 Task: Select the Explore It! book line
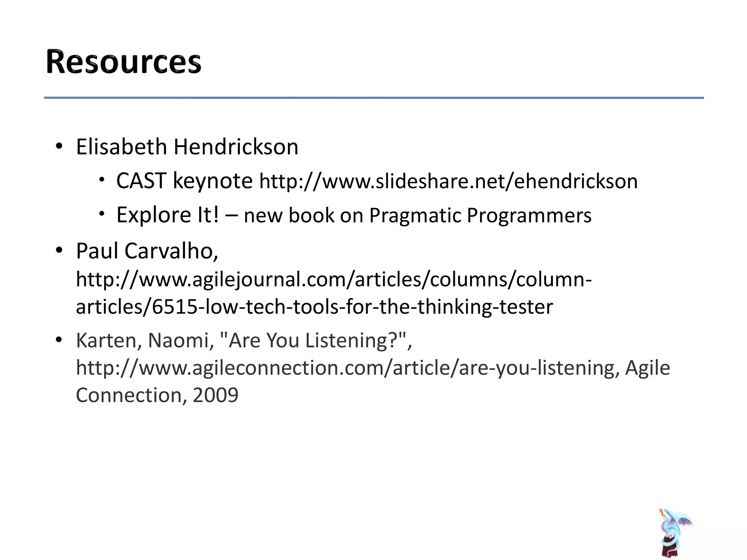[x=354, y=215]
